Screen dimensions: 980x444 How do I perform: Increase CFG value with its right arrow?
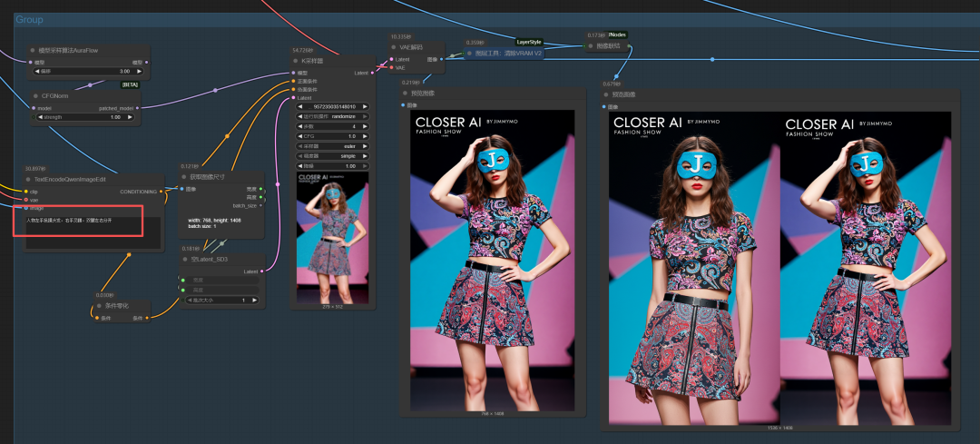[x=365, y=136]
